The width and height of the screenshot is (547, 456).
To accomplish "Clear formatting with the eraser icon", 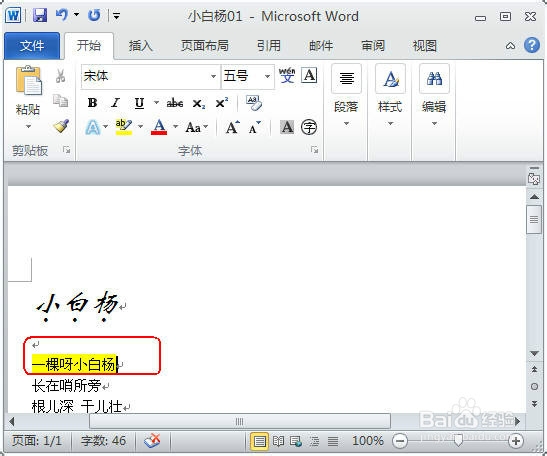I will coord(254,103).
